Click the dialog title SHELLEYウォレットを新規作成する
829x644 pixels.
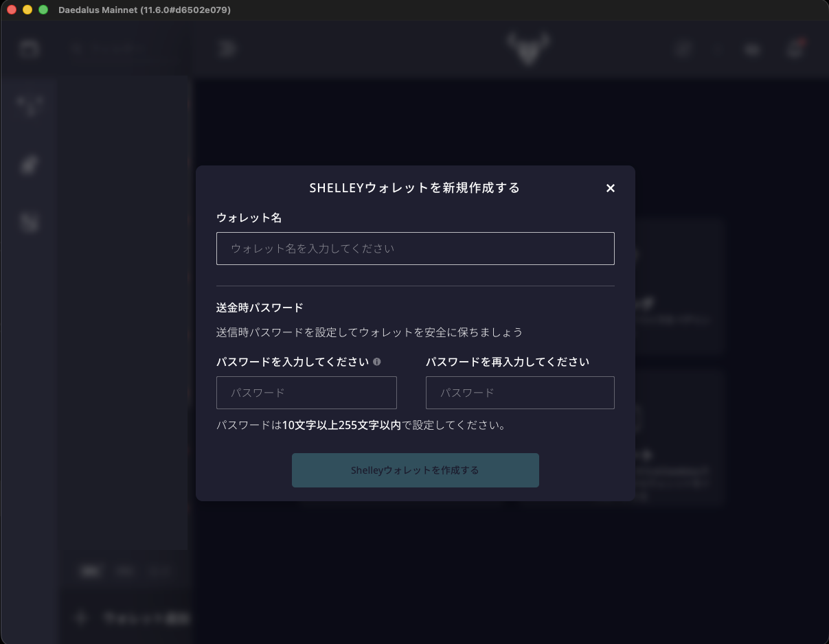pyautogui.click(x=415, y=187)
